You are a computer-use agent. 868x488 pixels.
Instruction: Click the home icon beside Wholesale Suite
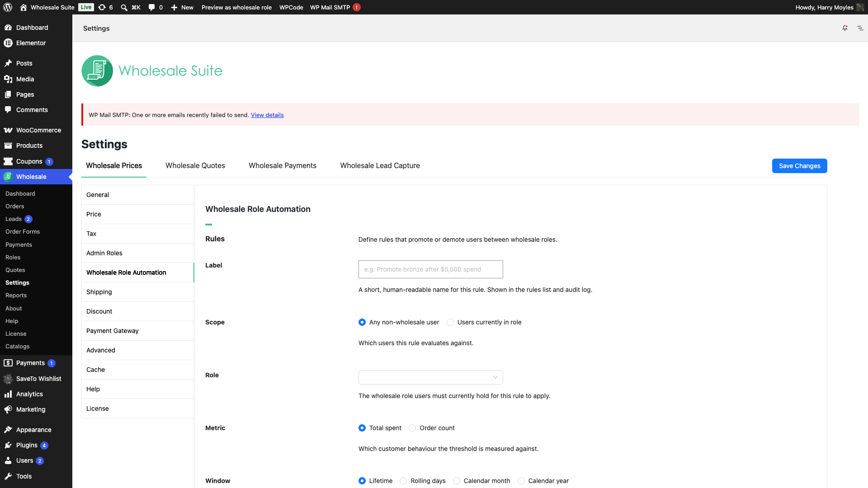24,7
